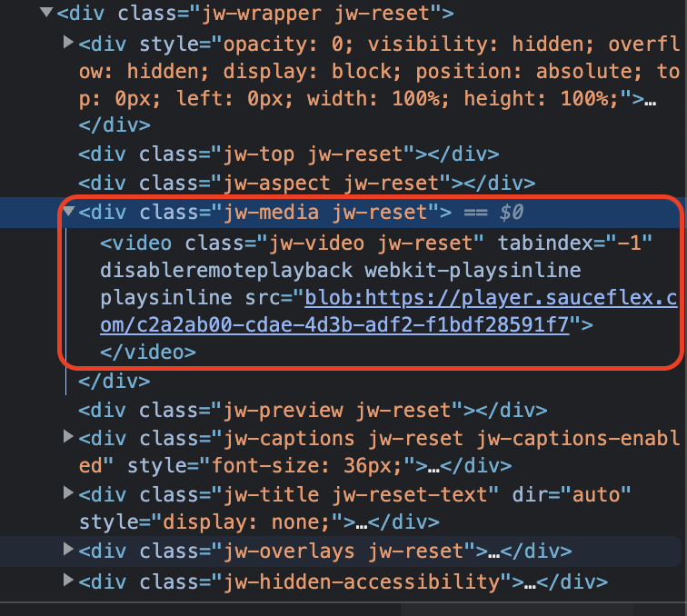
Task: Expand the jw-hidden-accessibility div
Action: click(68, 580)
